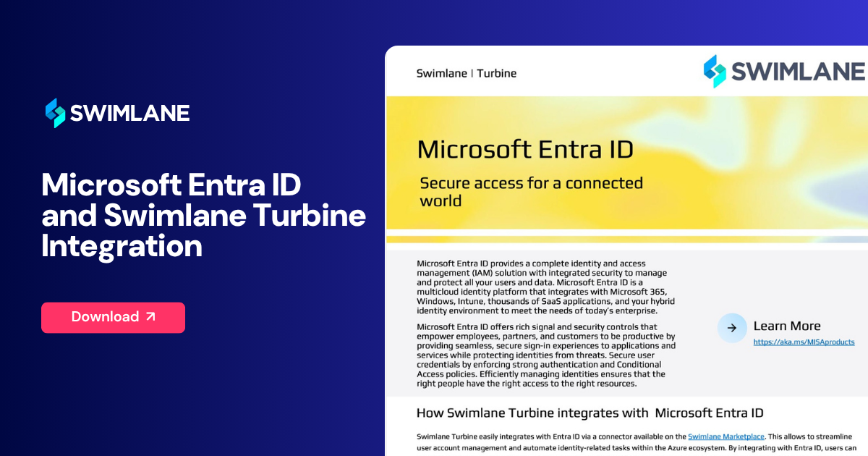This screenshot has height=456, width=868.
Task: Click the Swimlane logo icon in document header
Action: pos(715,71)
